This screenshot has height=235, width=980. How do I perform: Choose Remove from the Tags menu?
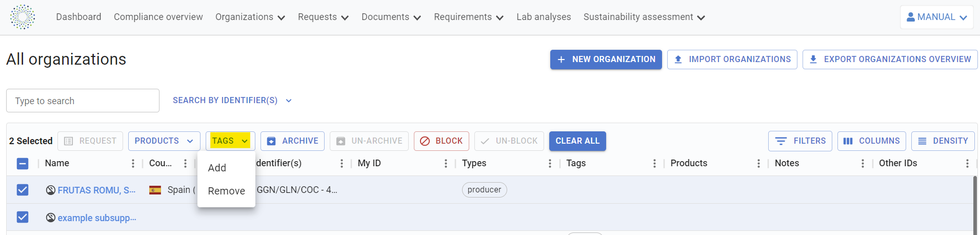tap(226, 191)
